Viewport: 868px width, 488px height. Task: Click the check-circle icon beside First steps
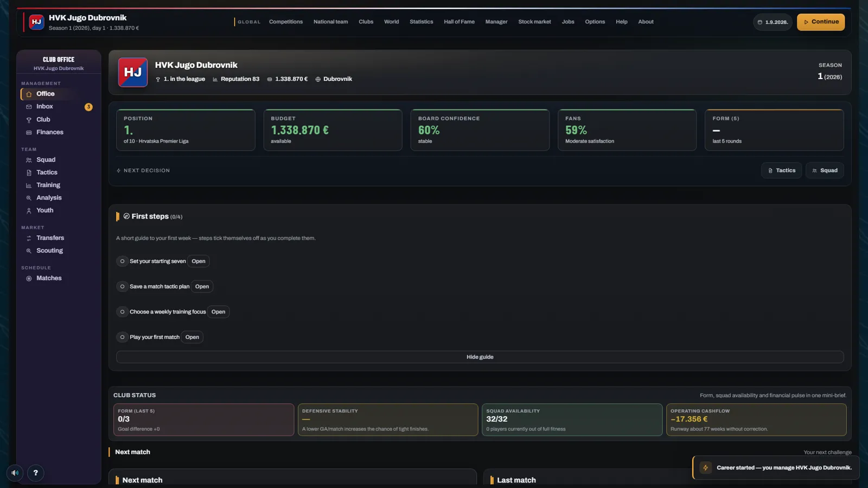(126, 216)
